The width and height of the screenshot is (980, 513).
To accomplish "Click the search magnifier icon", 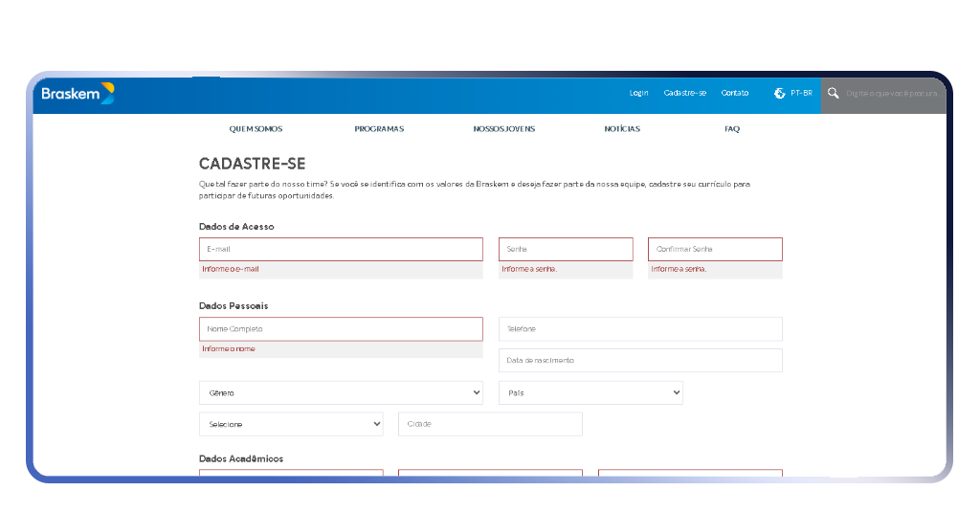I will coord(833,93).
